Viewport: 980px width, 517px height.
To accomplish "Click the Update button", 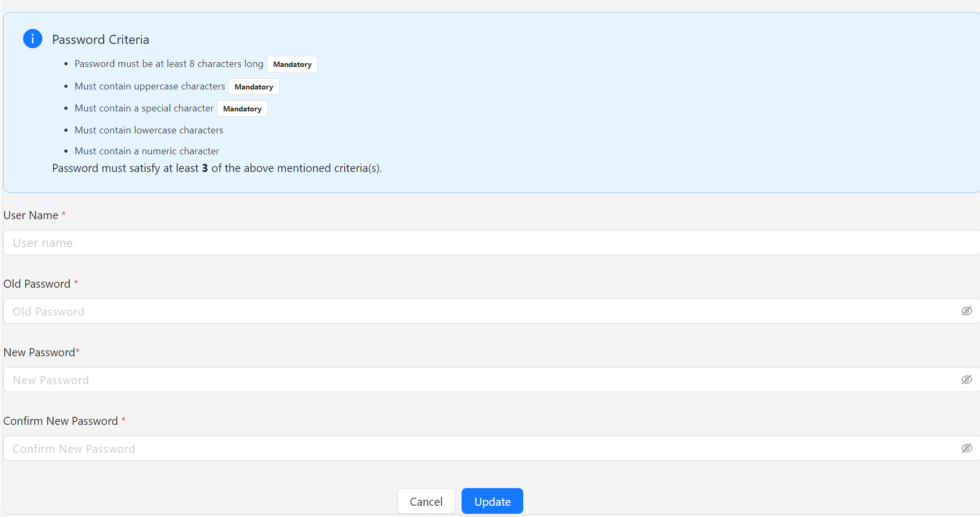I will tap(492, 501).
